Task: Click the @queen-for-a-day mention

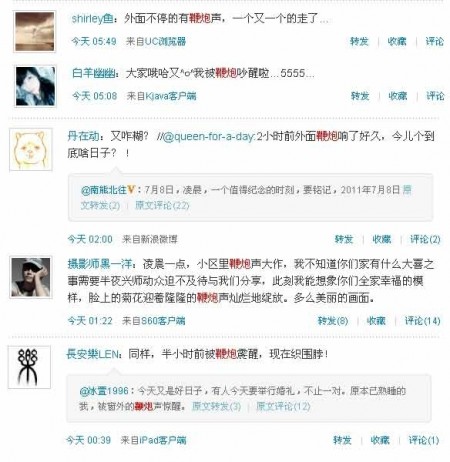Action: pos(209,136)
